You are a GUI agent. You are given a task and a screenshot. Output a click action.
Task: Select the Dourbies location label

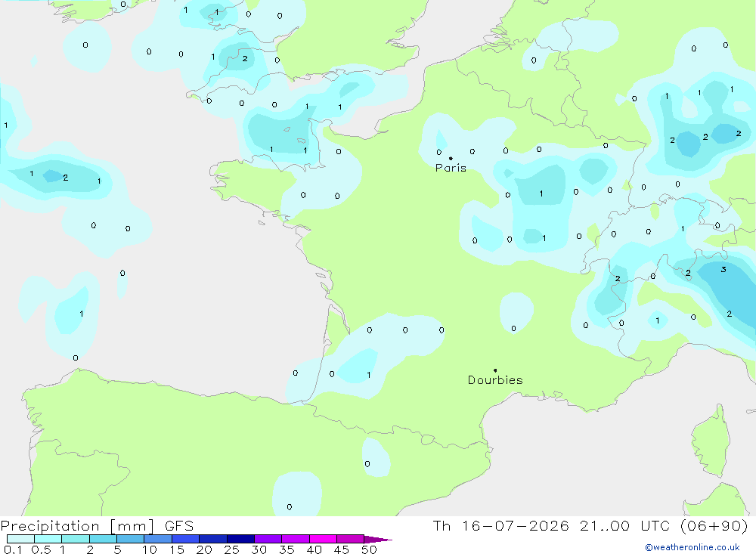(x=495, y=380)
